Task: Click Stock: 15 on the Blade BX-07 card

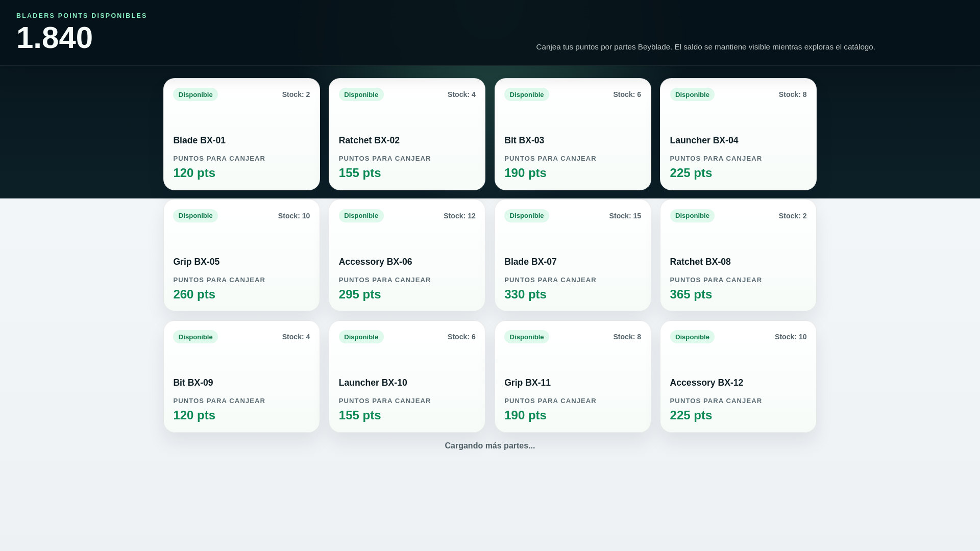Action: [x=625, y=216]
